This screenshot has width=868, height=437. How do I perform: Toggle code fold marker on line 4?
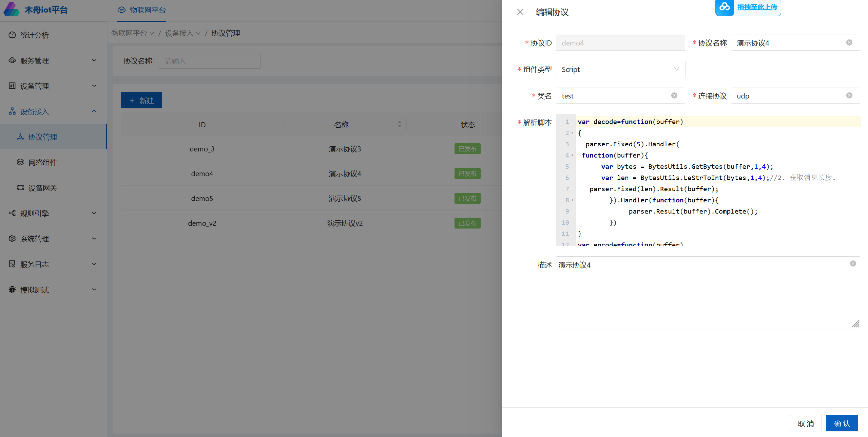(x=572, y=156)
